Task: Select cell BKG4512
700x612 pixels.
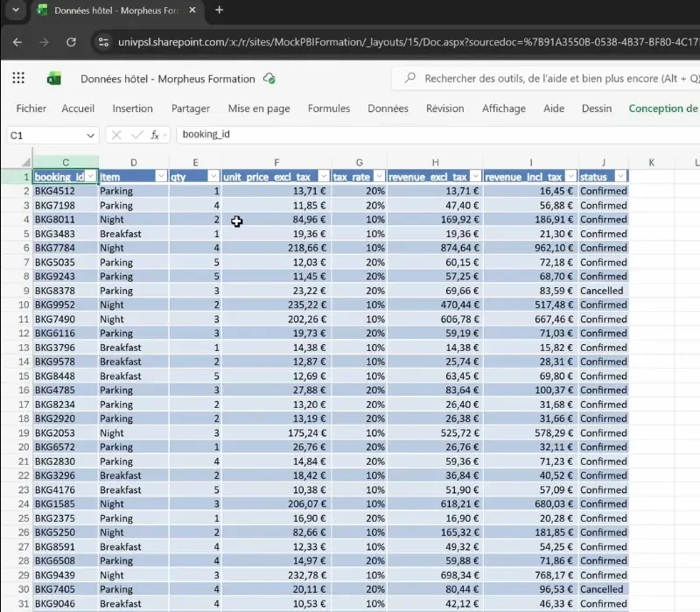Action: (66, 191)
